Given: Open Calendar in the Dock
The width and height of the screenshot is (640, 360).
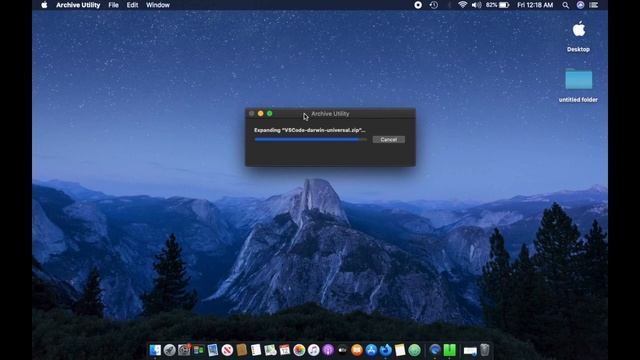Looking at the screenshot, I should pyautogui.click(x=284, y=350).
